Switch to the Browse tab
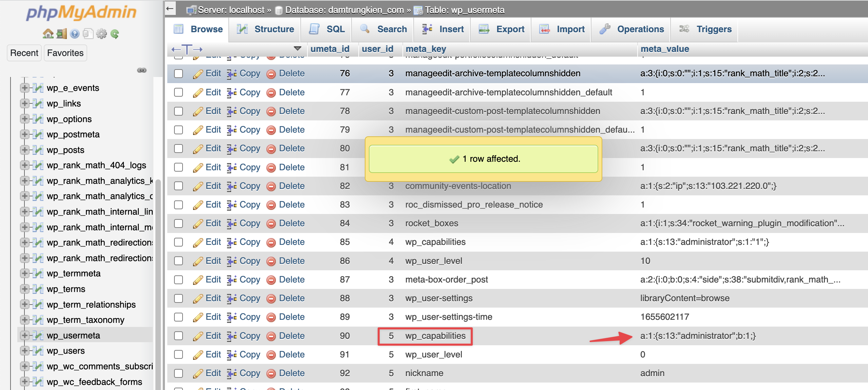 [x=199, y=29]
